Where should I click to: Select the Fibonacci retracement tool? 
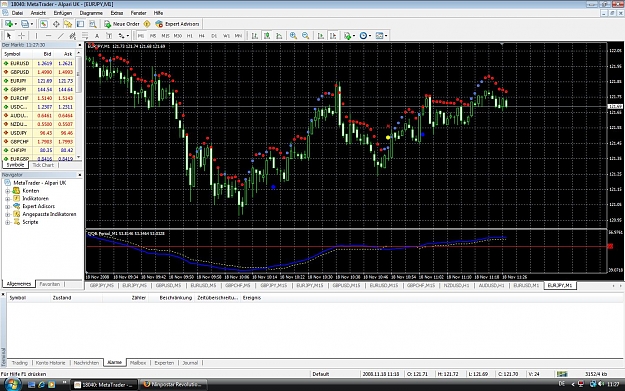(x=85, y=35)
